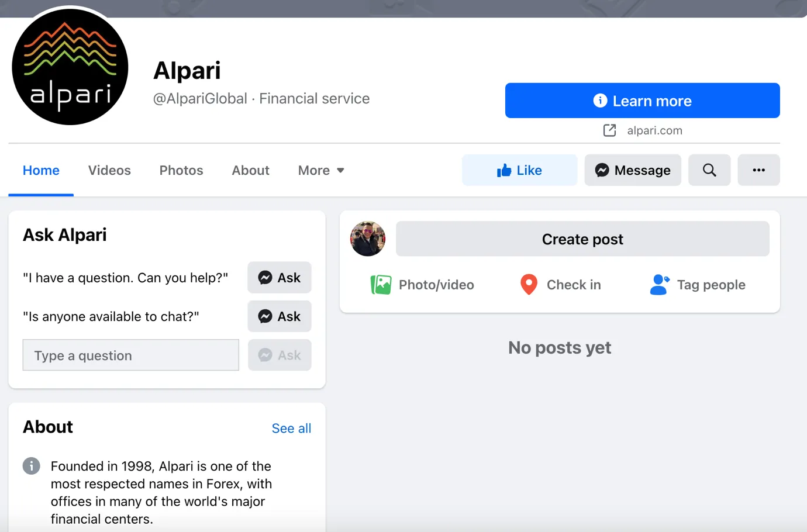
Task: Open the three-dots more options menu
Action: click(x=758, y=170)
